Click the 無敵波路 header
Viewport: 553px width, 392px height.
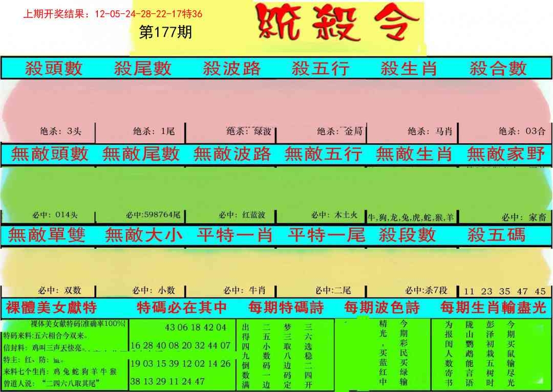[232, 154]
